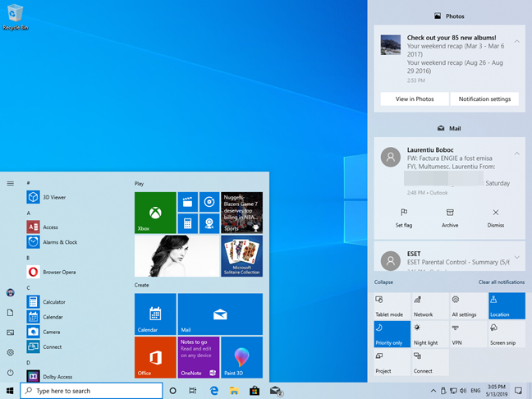532x399 pixels.
Task: Open Microsoft Edge on the taskbar
Action: coord(213,391)
